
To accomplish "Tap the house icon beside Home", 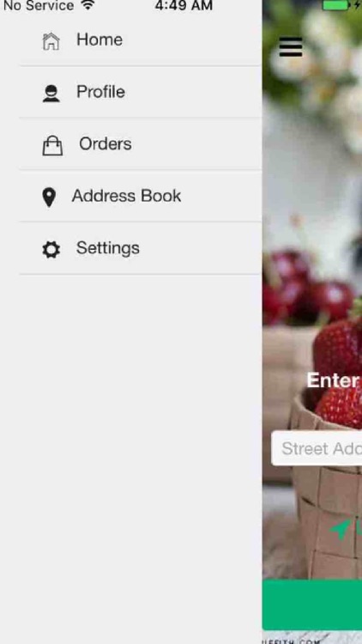I will point(51,41).
